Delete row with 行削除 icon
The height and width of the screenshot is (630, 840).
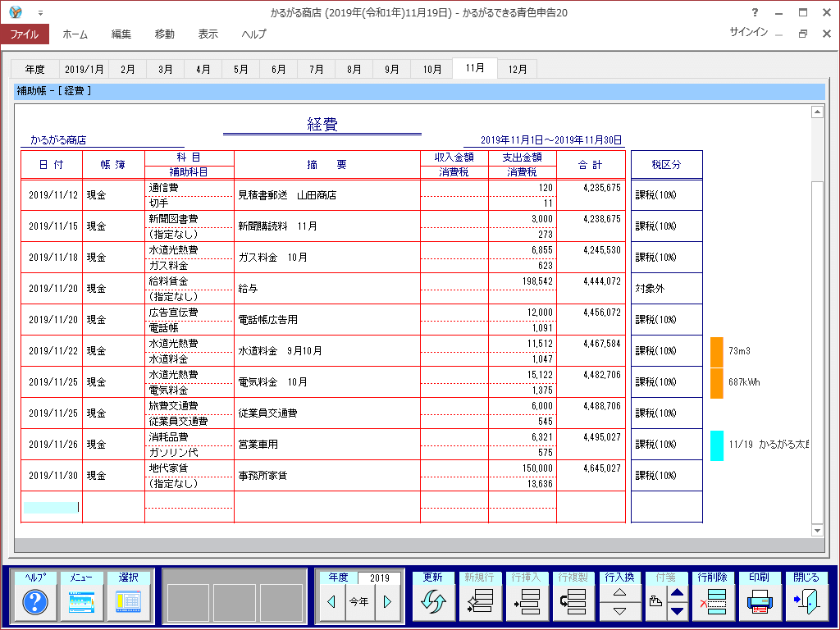click(713, 601)
